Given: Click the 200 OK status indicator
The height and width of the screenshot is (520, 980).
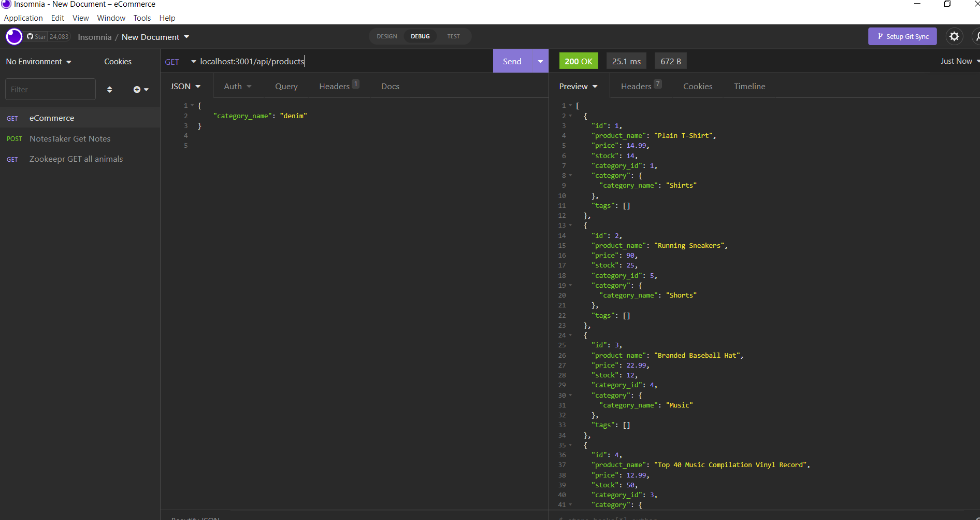Looking at the screenshot, I should click(579, 61).
